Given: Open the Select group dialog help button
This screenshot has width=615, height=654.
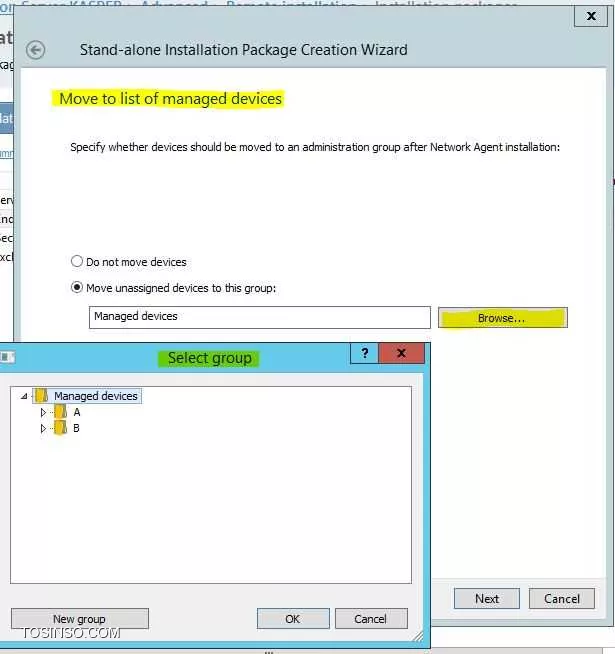Looking at the screenshot, I should [364, 353].
